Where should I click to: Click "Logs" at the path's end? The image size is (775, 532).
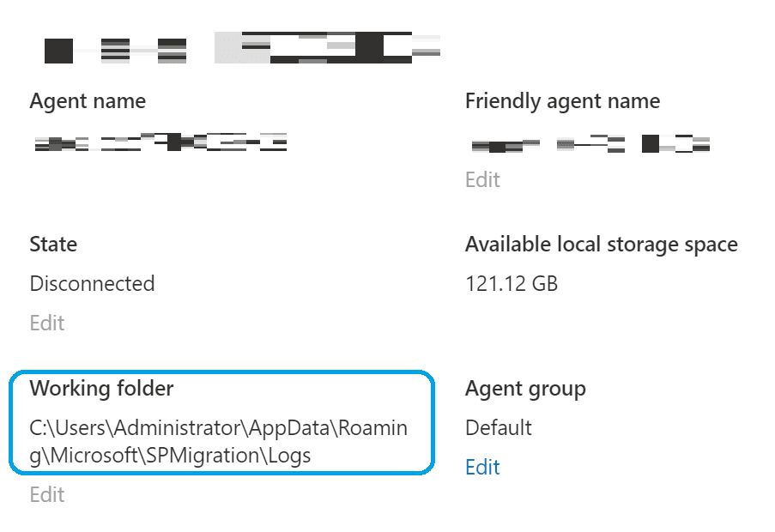tap(288, 456)
